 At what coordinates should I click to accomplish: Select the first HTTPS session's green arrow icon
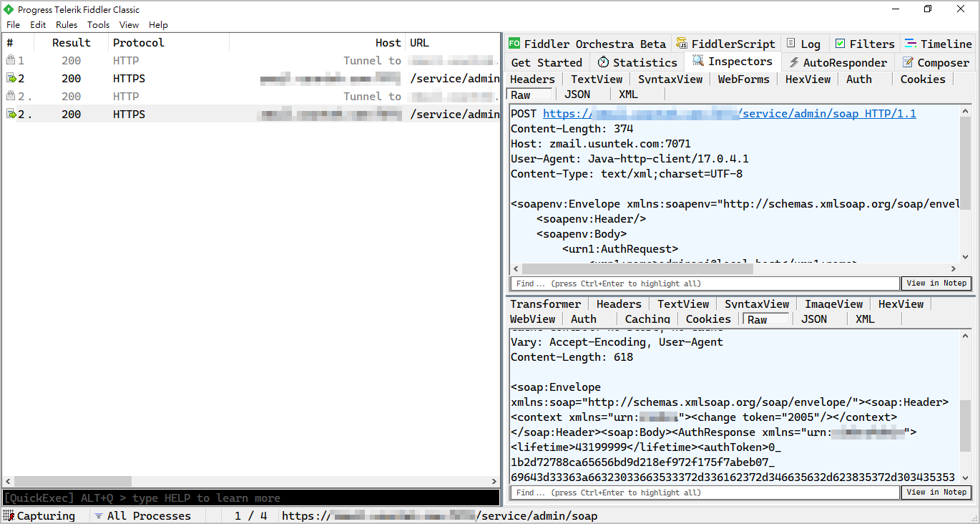(11, 79)
